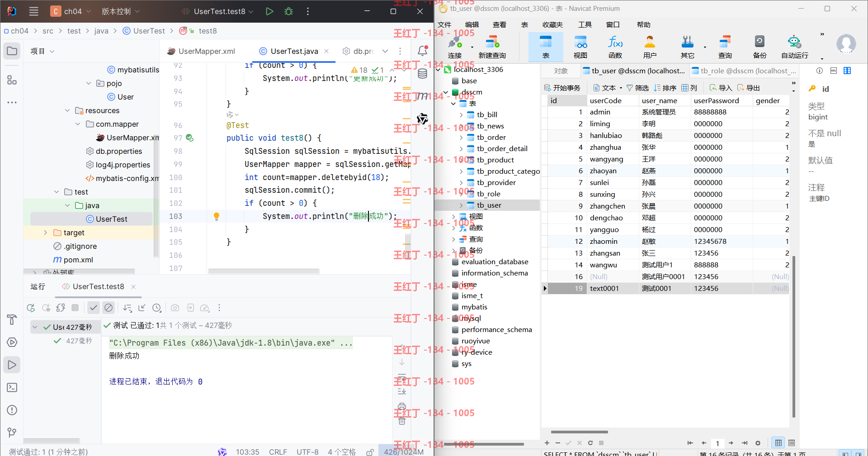Toggle show passed tests checkmark

pyautogui.click(x=94, y=308)
